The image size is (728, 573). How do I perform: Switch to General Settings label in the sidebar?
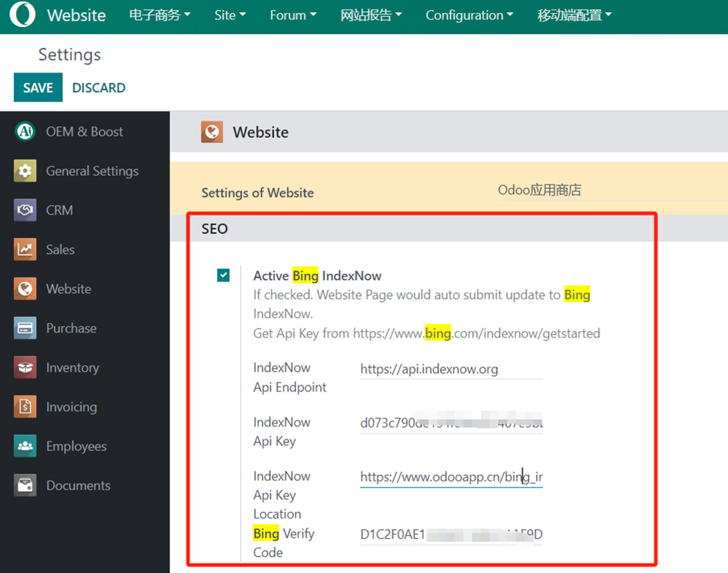coord(92,171)
